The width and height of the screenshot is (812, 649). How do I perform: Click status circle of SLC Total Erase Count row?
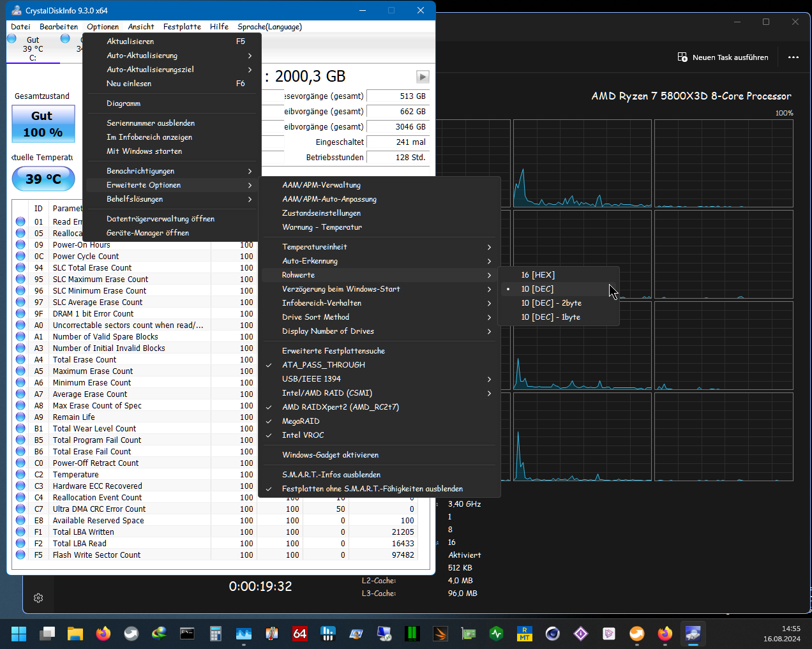click(x=20, y=267)
